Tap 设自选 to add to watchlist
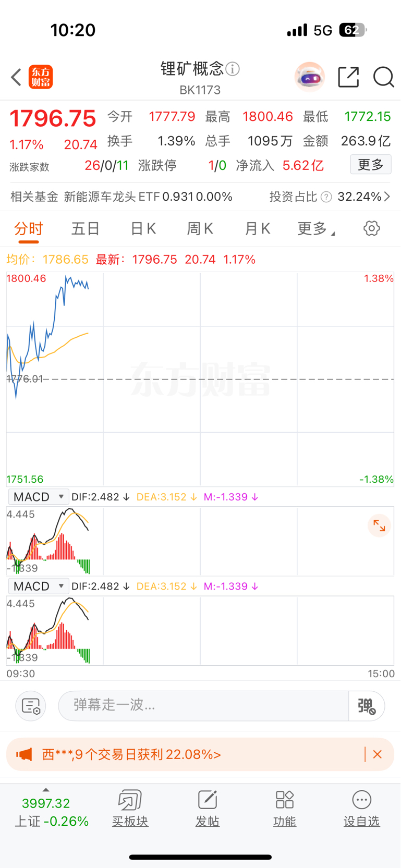Image resolution: width=401 pixels, height=868 pixels. [361, 809]
